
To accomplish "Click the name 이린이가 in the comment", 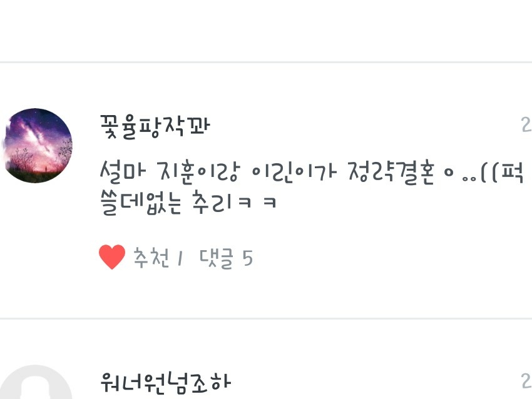I will click(x=294, y=173).
